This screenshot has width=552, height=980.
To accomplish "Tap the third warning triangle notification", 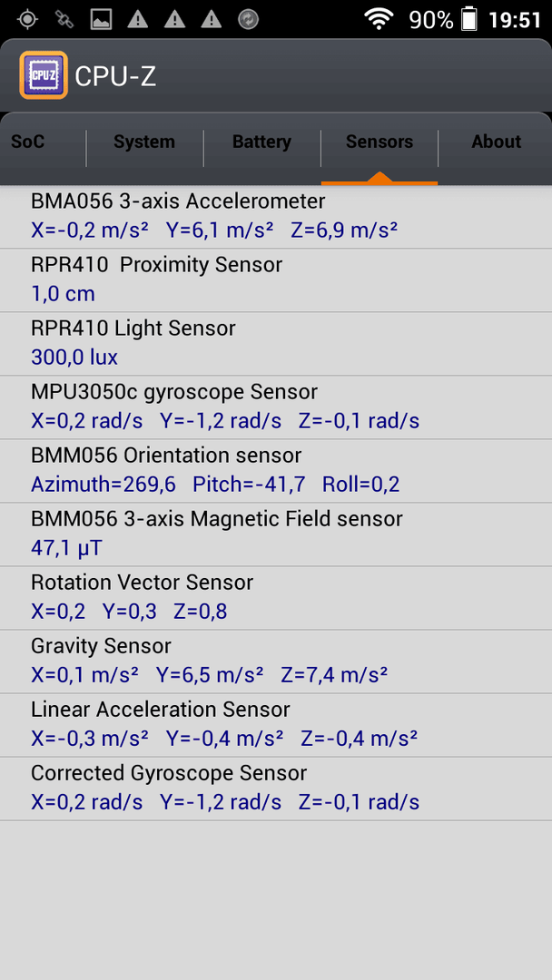I will click(x=212, y=19).
